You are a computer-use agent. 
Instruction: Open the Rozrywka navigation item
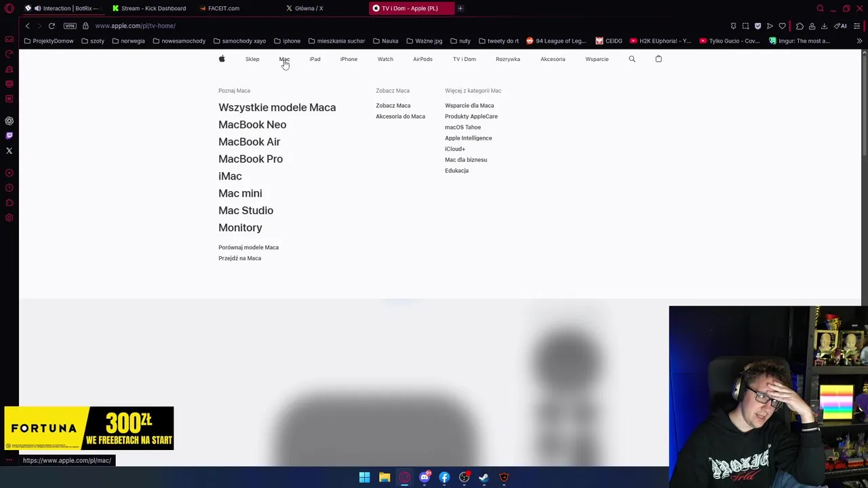tap(508, 59)
